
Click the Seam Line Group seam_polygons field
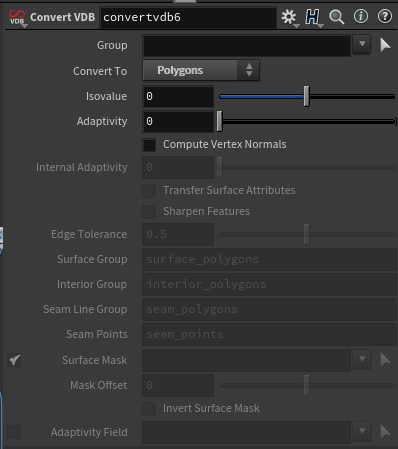pyautogui.click(x=269, y=309)
